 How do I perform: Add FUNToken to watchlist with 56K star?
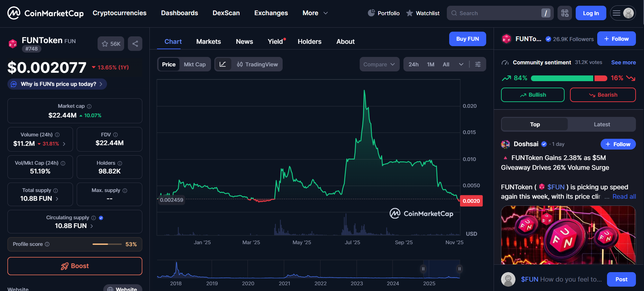click(111, 44)
